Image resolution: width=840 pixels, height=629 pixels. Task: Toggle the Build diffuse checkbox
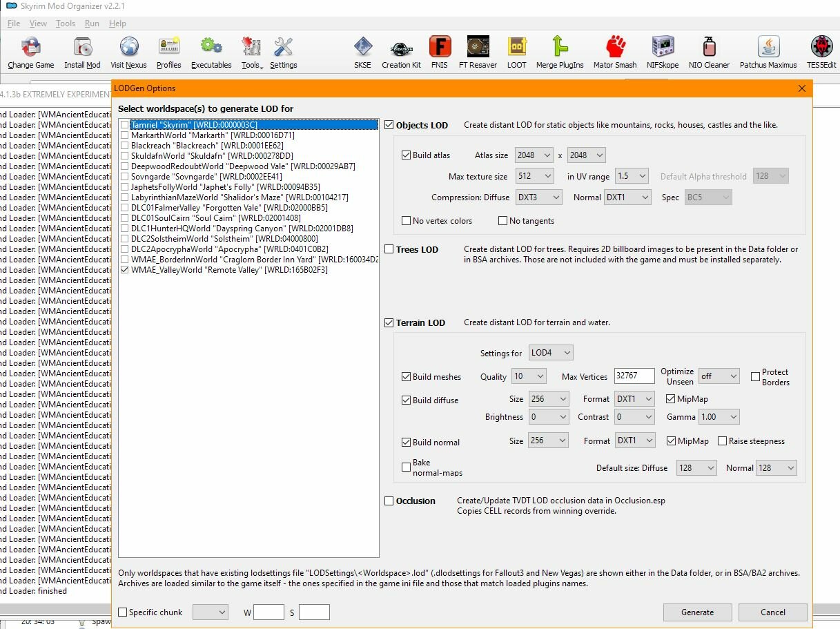click(406, 400)
